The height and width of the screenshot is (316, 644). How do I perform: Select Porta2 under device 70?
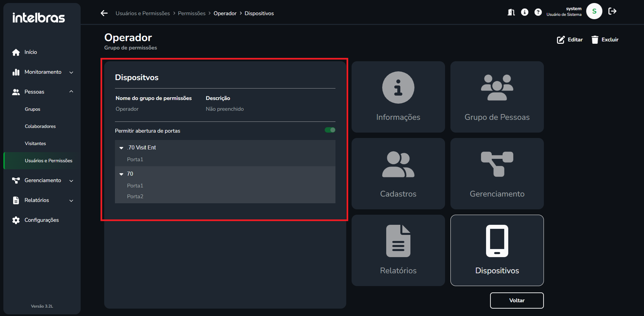(x=135, y=197)
